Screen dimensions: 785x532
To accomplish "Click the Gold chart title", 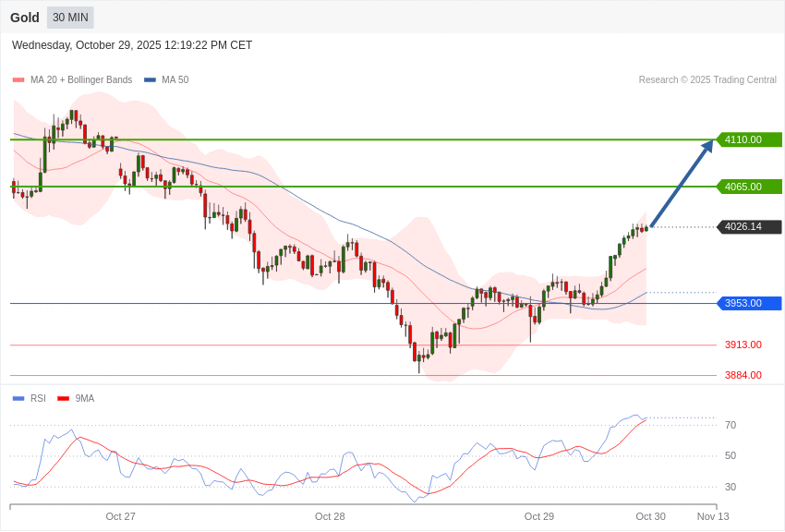I will coord(25,18).
